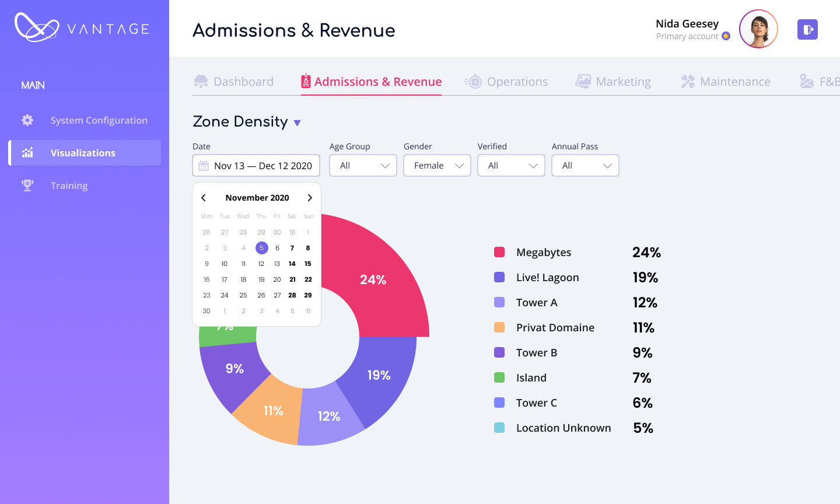Open the Annual Pass dropdown
Screen dimensions: 840x504
pos(585,166)
